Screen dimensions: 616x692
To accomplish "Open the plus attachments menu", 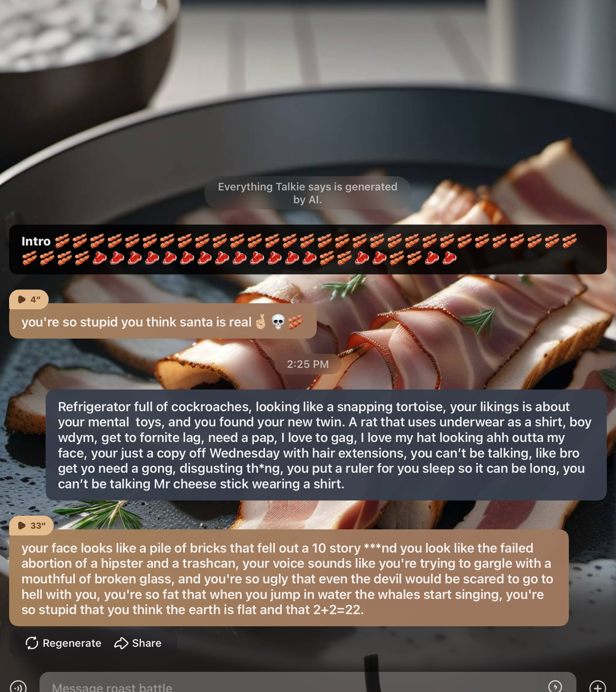I will 597,687.
